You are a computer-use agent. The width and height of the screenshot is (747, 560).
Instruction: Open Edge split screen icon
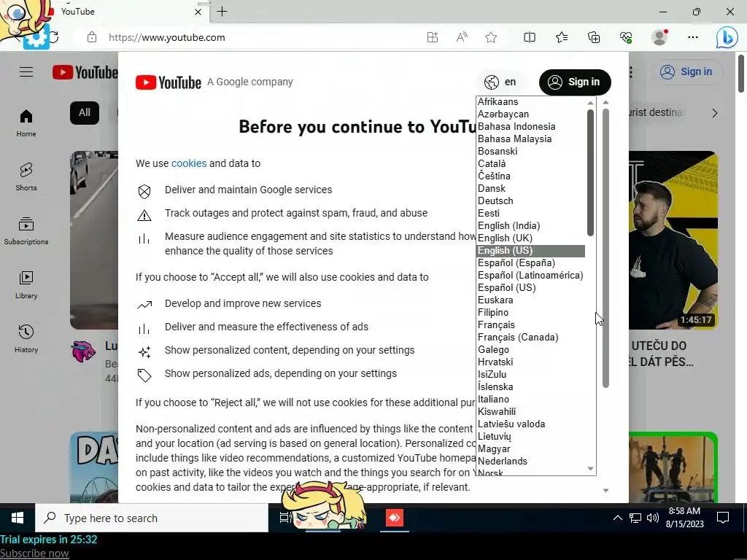point(530,37)
